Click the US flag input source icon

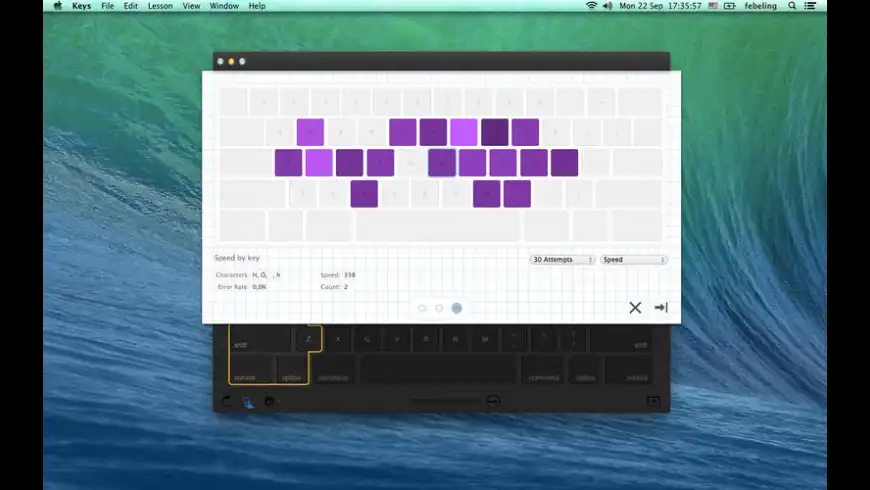click(713, 6)
